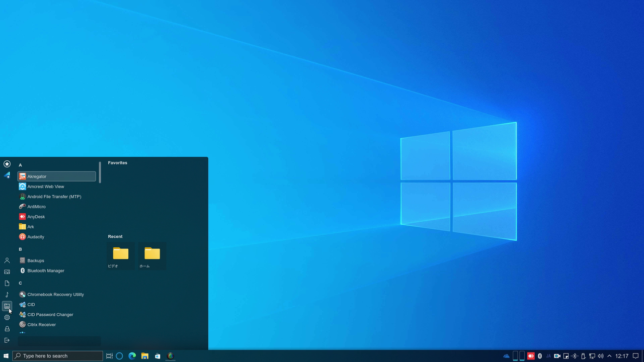Open Task View on the taskbar
The height and width of the screenshot is (362, 644).
click(109, 356)
